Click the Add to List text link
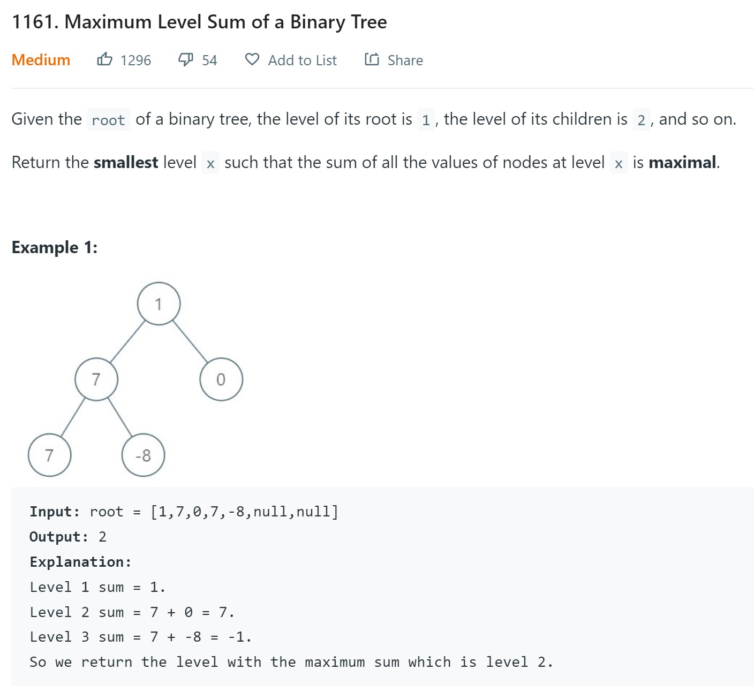This screenshot has width=754, height=700. point(302,60)
